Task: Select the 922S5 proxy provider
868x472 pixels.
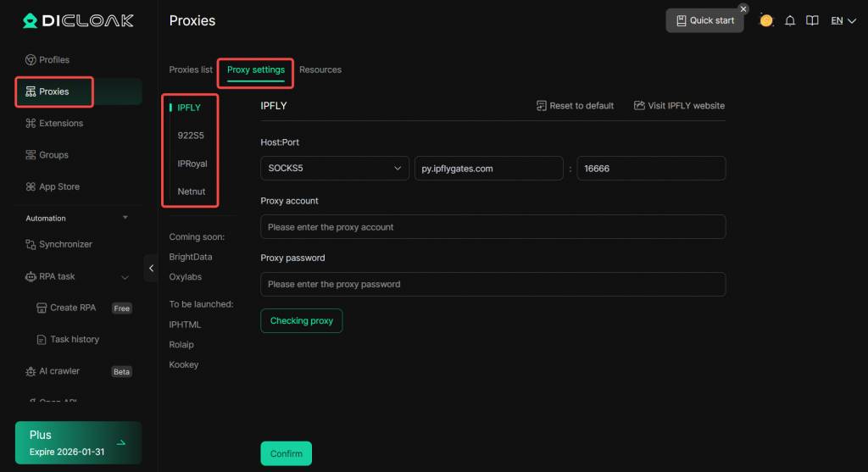Action: tap(191, 136)
